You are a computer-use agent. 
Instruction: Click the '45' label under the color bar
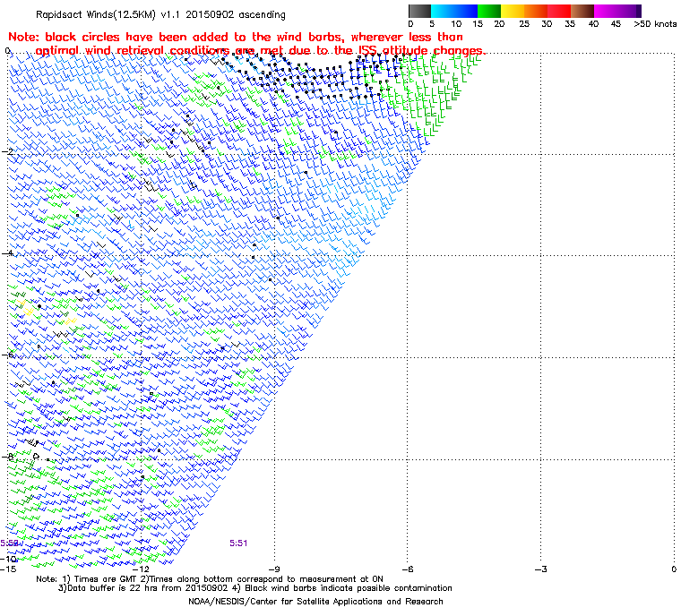[x=616, y=24]
